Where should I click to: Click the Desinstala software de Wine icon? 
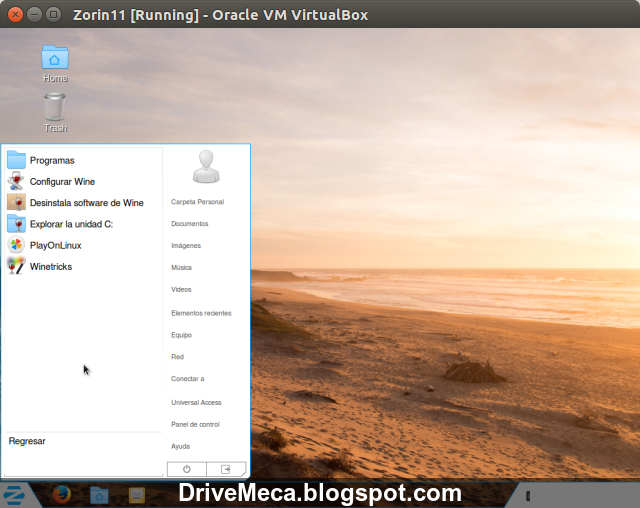(x=16, y=202)
